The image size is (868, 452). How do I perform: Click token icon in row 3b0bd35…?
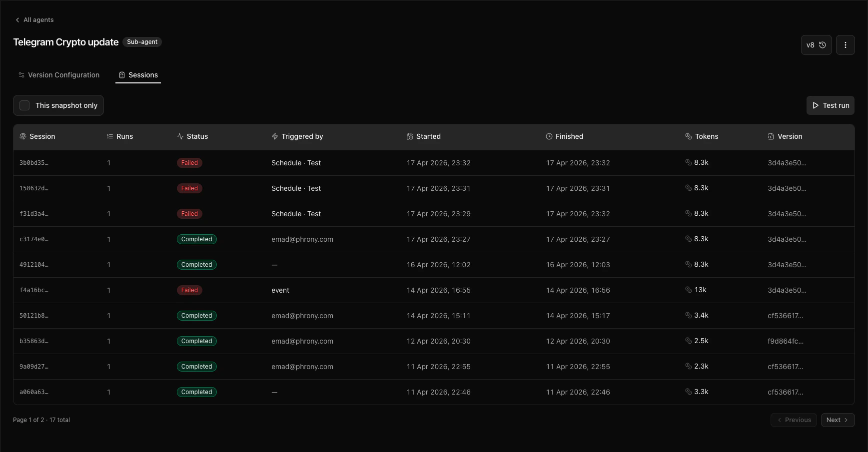(689, 162)
